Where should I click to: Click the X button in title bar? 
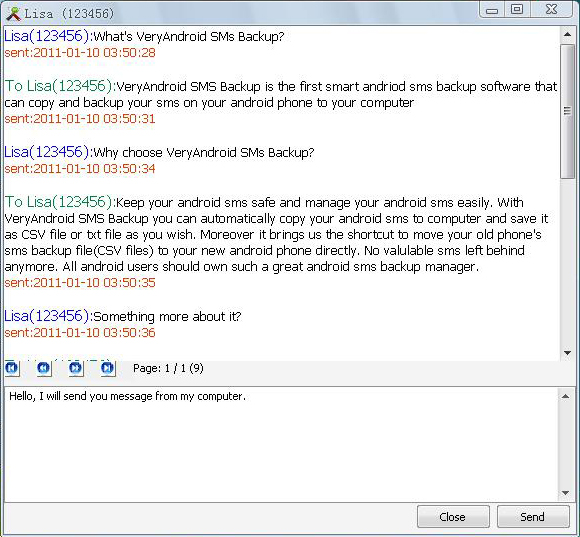tap(552, 9)
